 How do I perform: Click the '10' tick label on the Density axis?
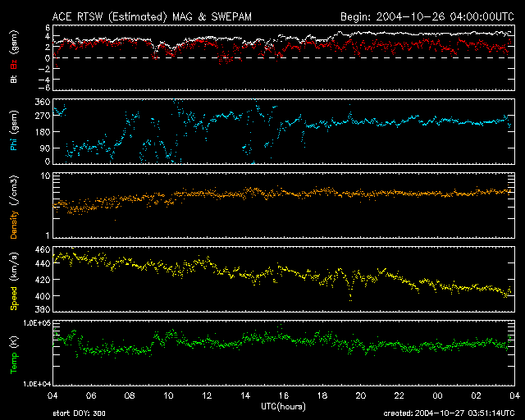[45, 176]
